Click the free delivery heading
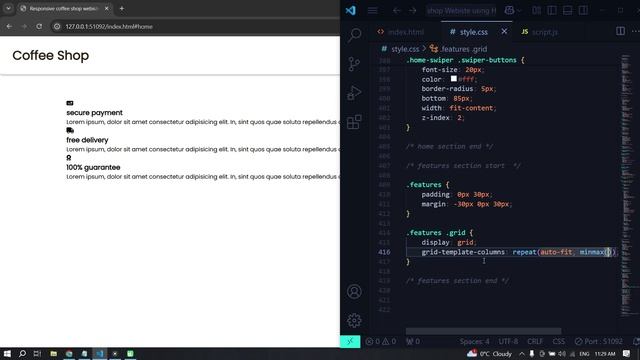The width and height of the screenshot is (640, 360). point(87,140)
